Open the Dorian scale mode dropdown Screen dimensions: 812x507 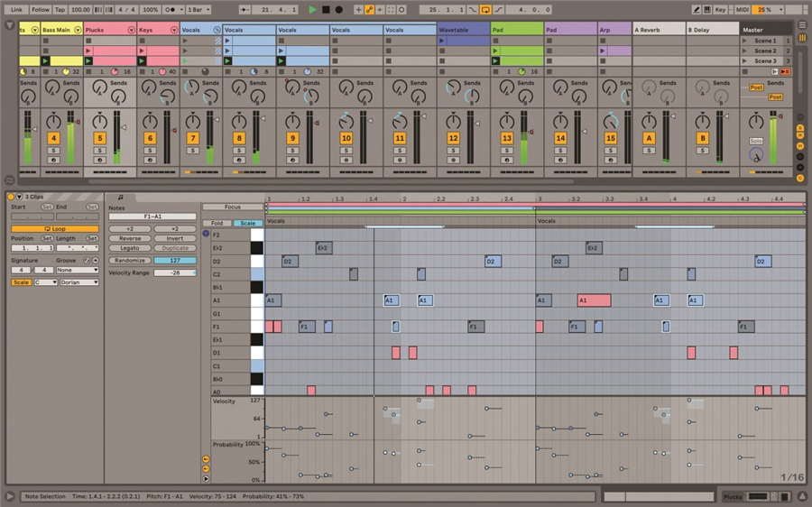click(78, 282)
